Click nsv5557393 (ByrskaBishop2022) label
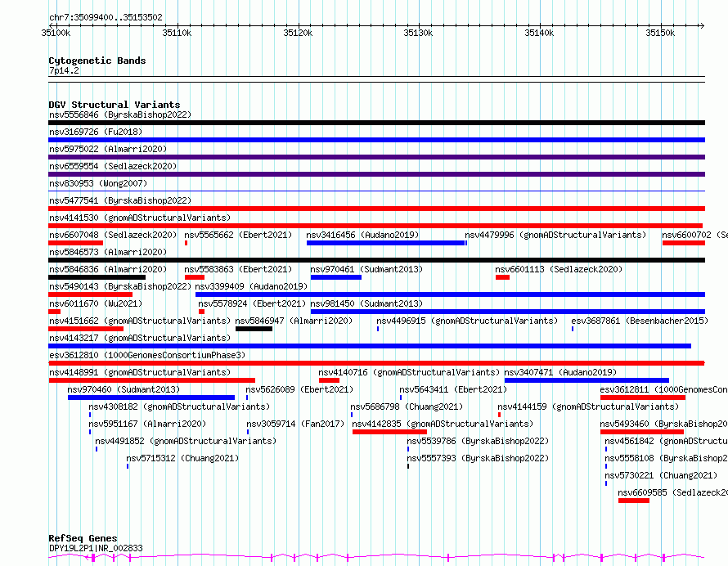728x566 pixels. [478, 458]
